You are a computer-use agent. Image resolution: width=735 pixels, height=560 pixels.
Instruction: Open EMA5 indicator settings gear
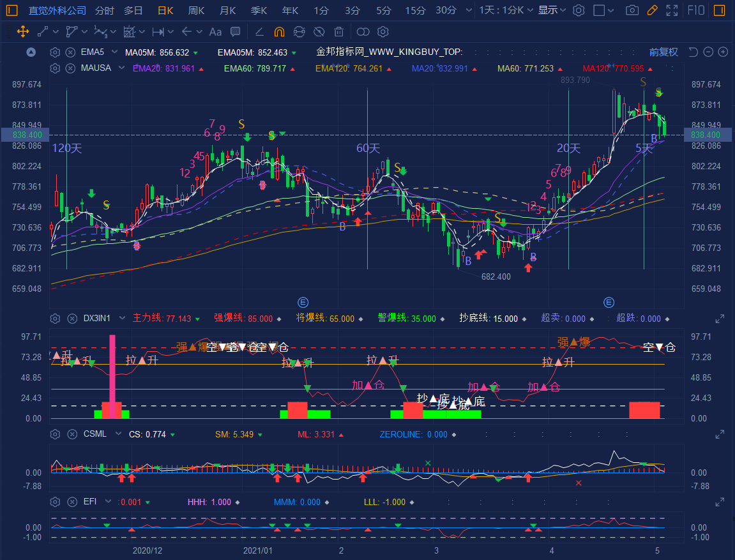tap(55, 52)
